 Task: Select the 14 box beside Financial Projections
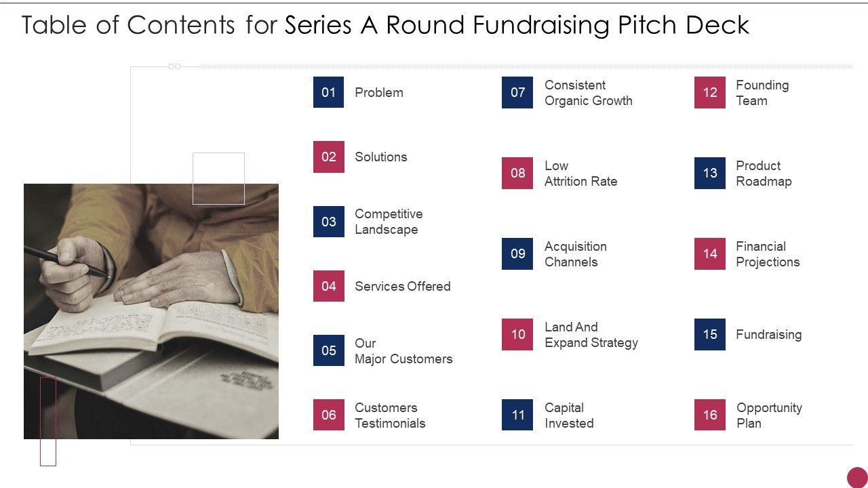(709, 253)
